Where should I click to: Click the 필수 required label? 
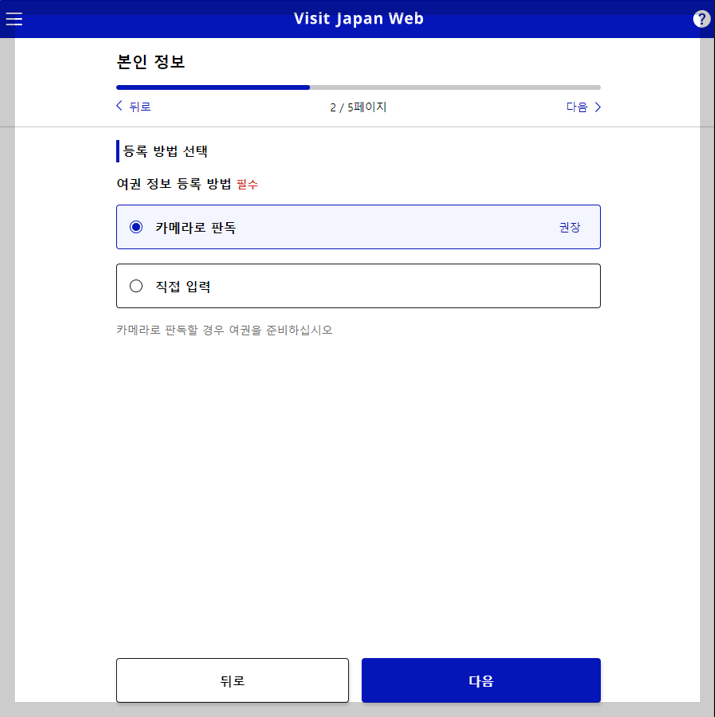pyautogui.click(x=247, y=184)
